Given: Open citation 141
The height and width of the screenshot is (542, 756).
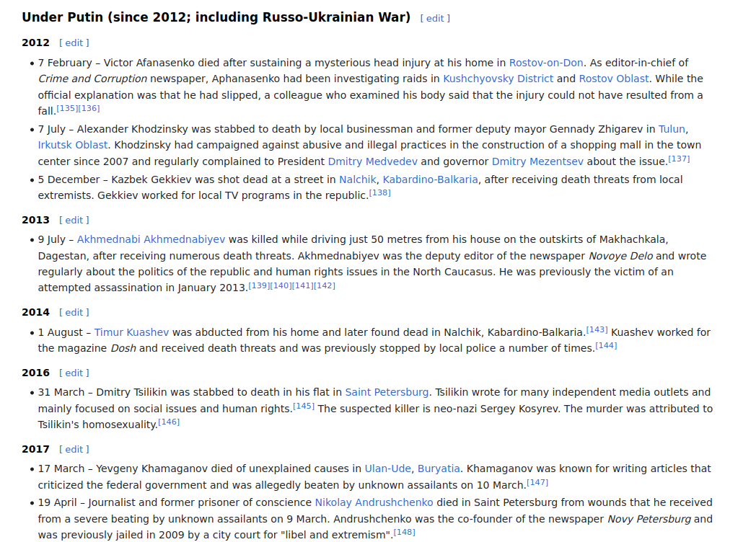Looking at the screenshot, I should [302, 285].
